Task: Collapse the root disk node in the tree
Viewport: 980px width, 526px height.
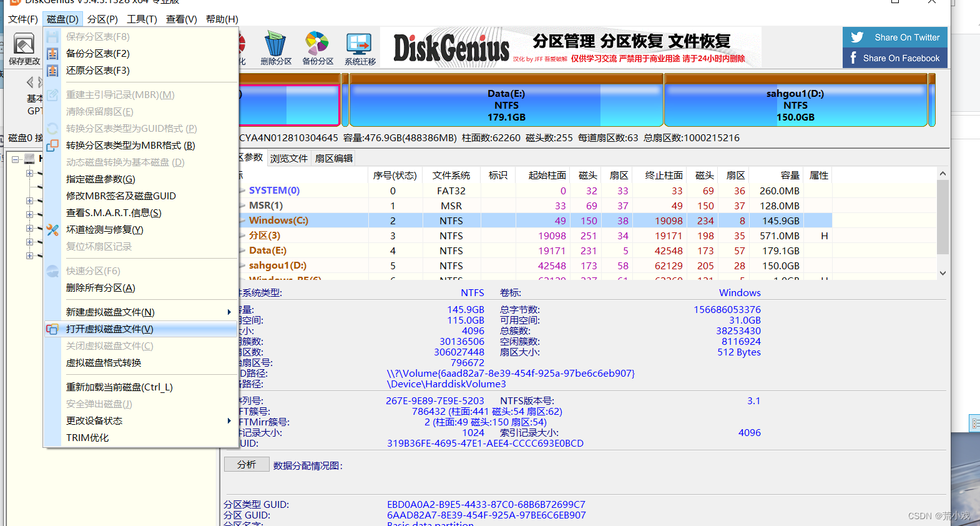Action: [x=16, y=159]
